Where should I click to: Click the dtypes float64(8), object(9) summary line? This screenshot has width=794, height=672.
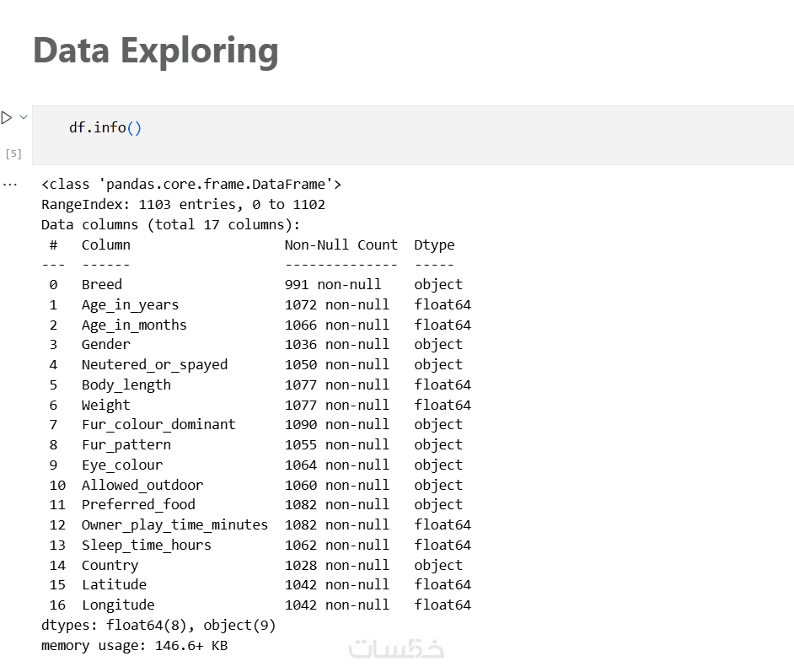158,625
